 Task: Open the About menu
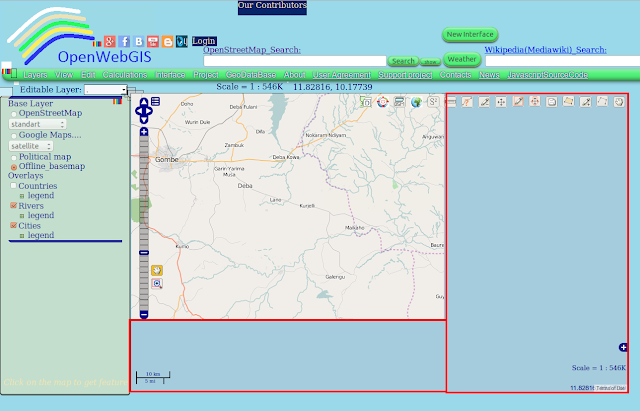tap(294, 75)
